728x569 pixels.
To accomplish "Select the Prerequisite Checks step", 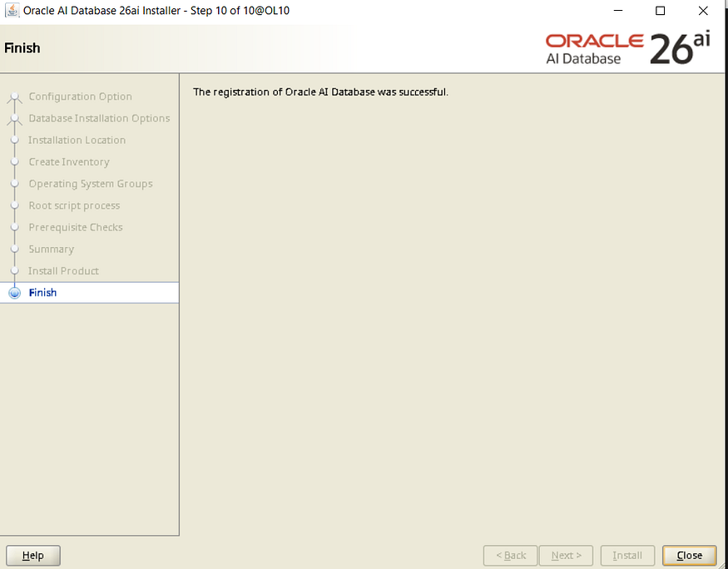I will [76, 227].
